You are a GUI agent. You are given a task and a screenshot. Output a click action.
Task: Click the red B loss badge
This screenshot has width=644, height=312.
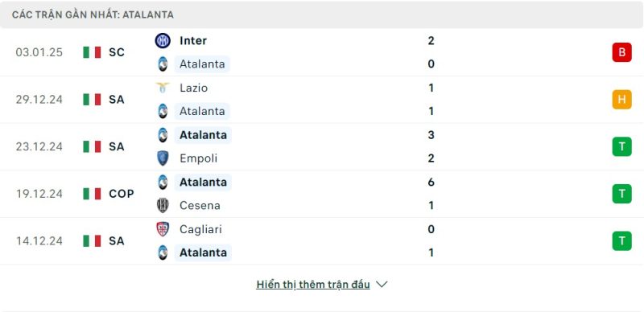pos(621,52)
